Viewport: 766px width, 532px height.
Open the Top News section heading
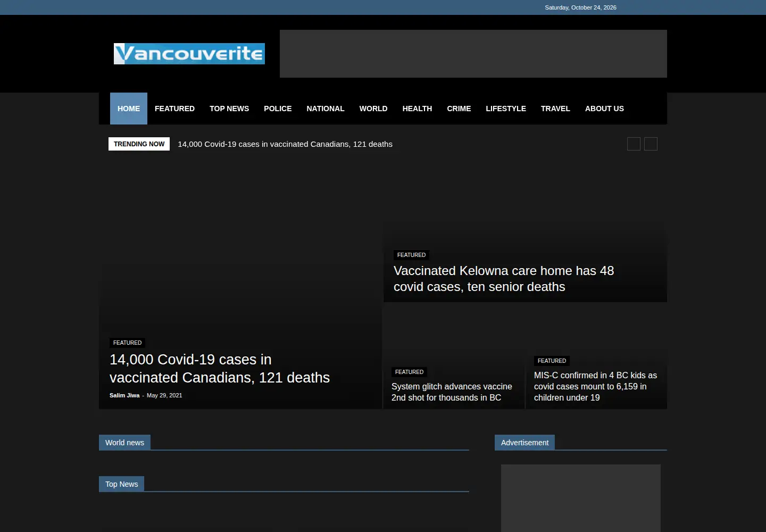tap(121, 484)
